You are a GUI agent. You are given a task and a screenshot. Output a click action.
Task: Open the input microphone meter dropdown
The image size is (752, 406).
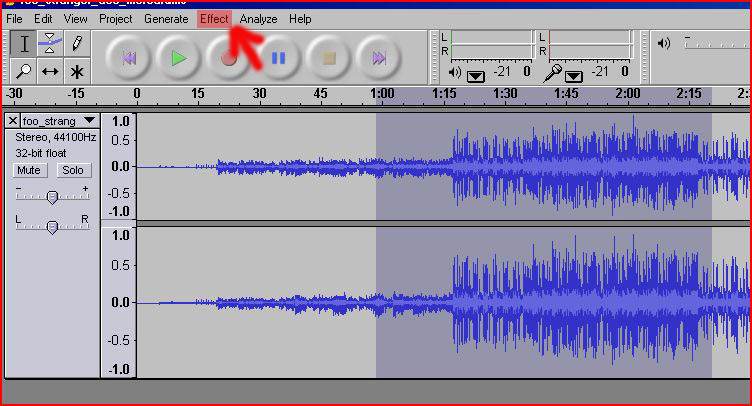click(574, 75)
